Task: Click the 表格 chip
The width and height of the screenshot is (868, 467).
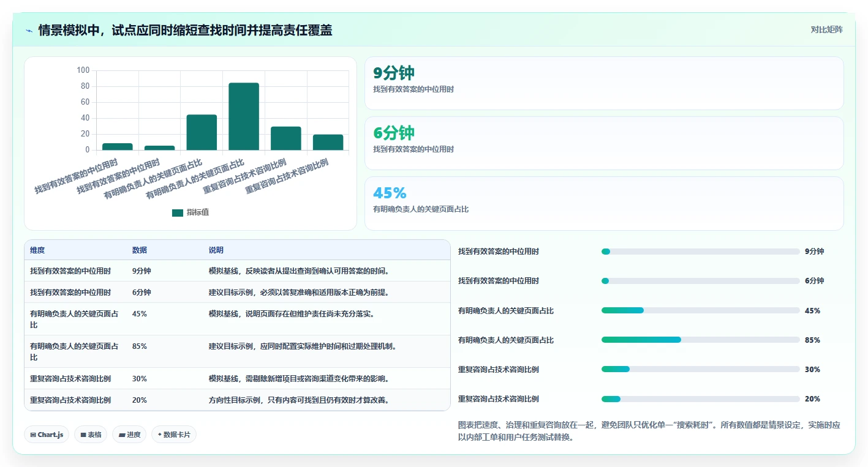Action: pyautogui.click(x=91, y=435)
